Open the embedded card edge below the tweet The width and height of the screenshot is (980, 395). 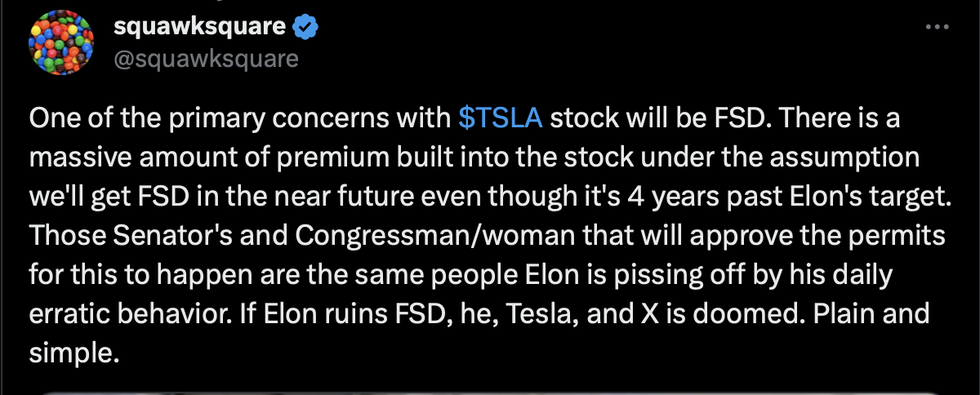click(490, 392)
